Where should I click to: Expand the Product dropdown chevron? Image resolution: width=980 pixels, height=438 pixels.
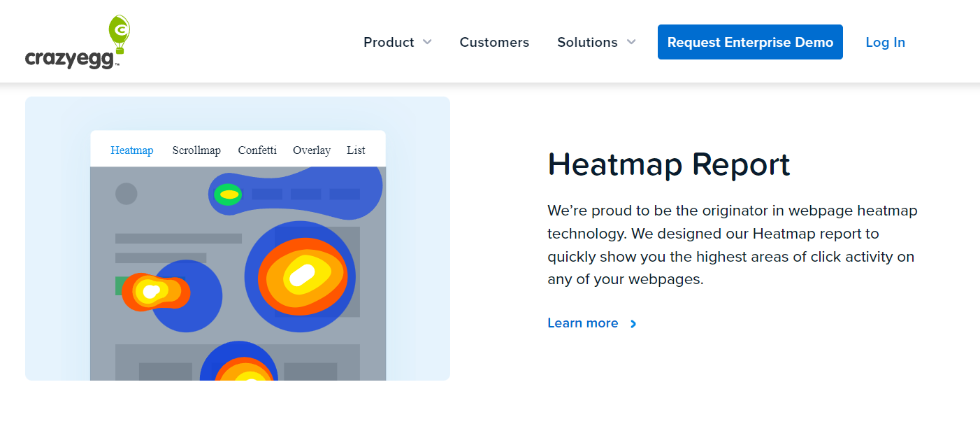427,42
